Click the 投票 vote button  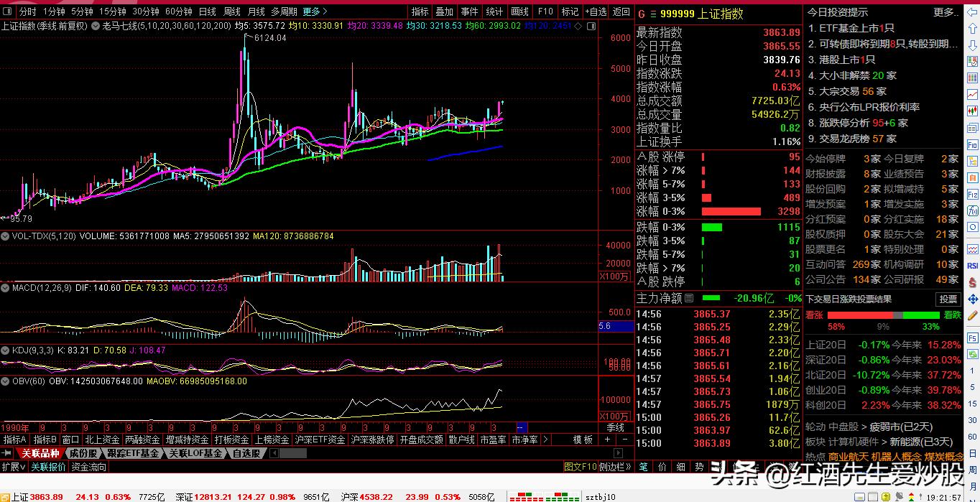tap(948, 299)
